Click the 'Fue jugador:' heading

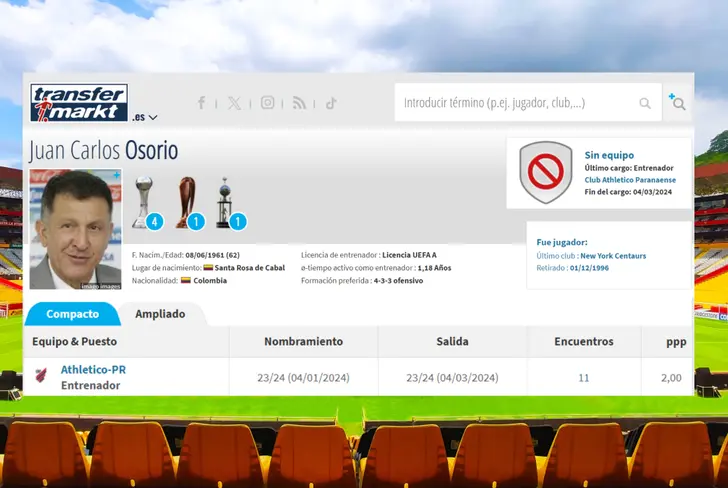[x=562, y=242]
